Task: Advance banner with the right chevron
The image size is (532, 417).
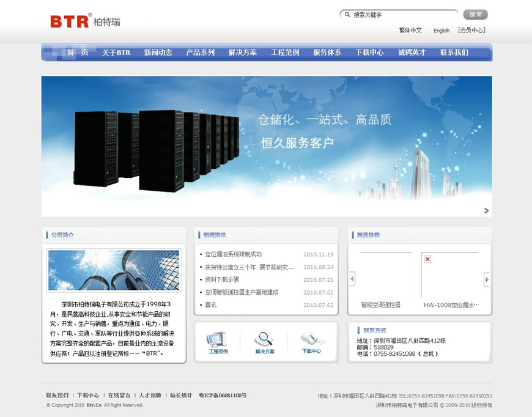Action: coord(486,210)
